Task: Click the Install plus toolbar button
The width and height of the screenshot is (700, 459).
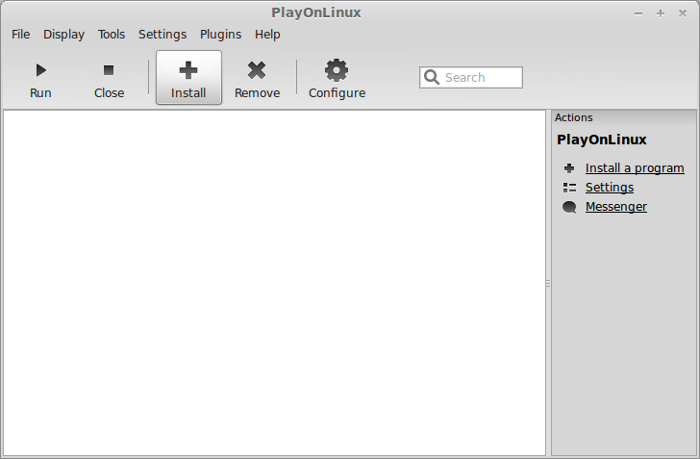Action: [188, 78]
